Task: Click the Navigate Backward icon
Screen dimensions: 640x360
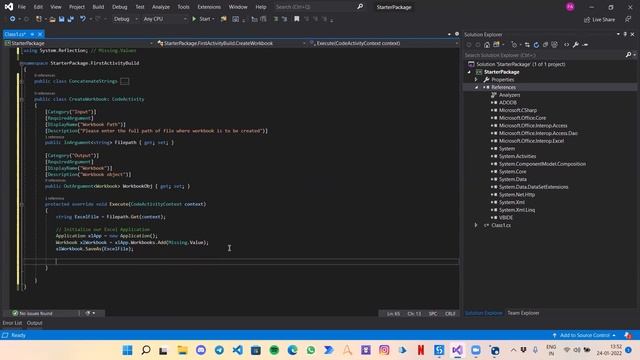Action: (x=12, y=19)
